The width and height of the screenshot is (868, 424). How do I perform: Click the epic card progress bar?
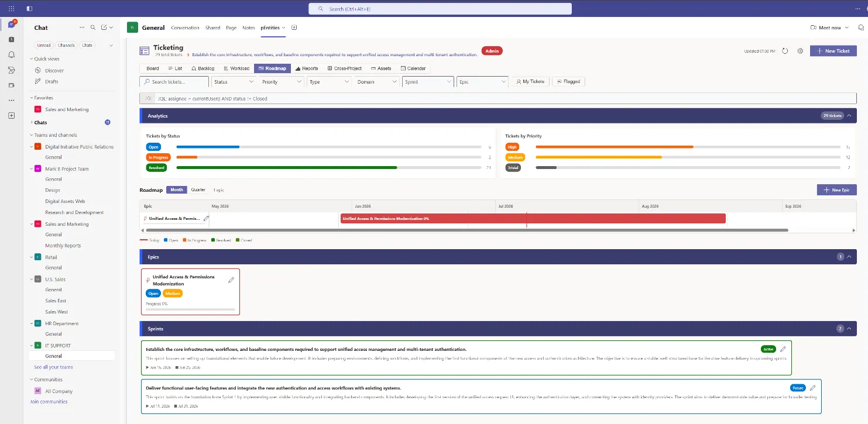click(190, 309)
